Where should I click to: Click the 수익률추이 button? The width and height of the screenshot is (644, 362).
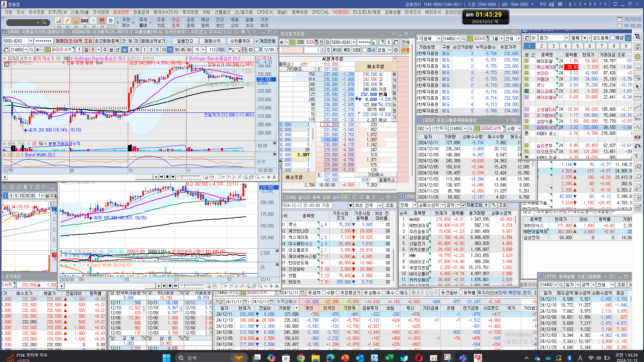click(240, 41)
